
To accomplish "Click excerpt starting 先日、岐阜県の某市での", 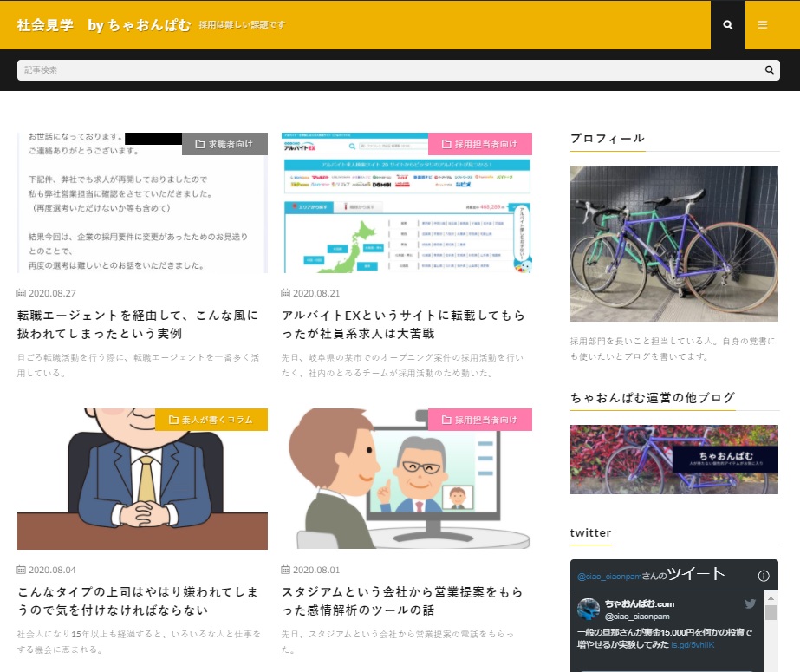I will tap(402, 365).
